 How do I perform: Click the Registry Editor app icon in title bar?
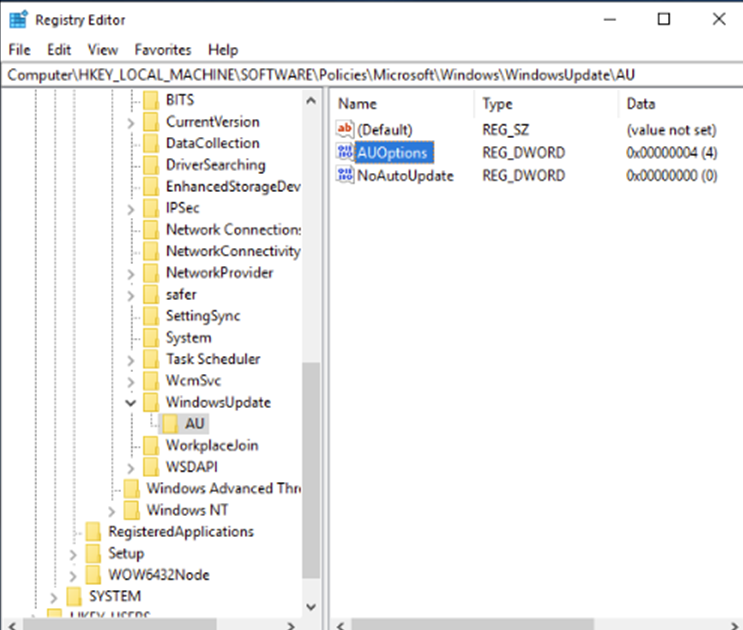coord(18,20)
